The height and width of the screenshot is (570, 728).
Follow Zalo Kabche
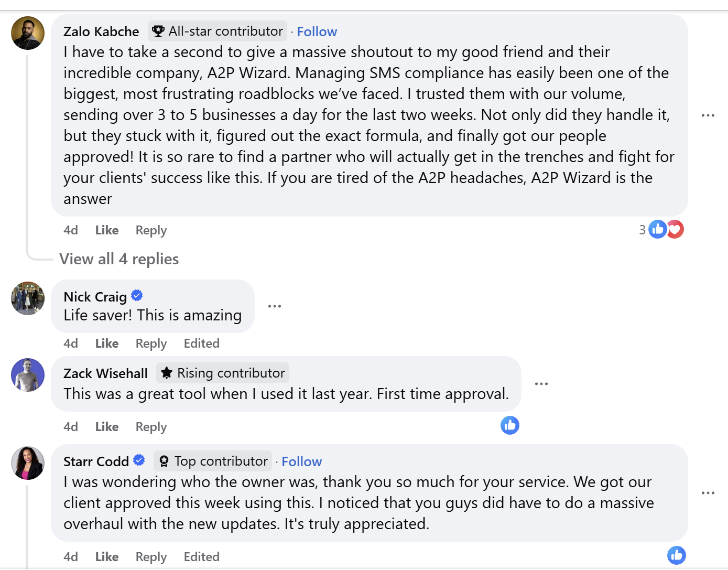[x=317, y=31]
